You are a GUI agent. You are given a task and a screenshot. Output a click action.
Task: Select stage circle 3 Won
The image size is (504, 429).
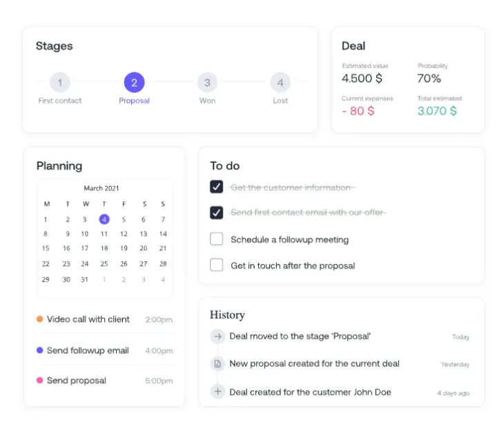(x=207, y=83)
